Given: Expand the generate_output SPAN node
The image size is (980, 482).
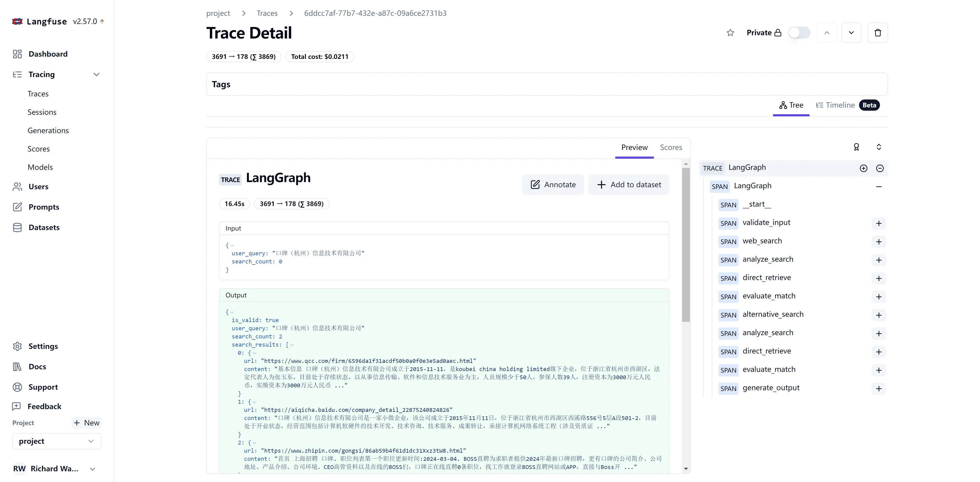Looking at the screenshot, I should (x=879, y=388).
